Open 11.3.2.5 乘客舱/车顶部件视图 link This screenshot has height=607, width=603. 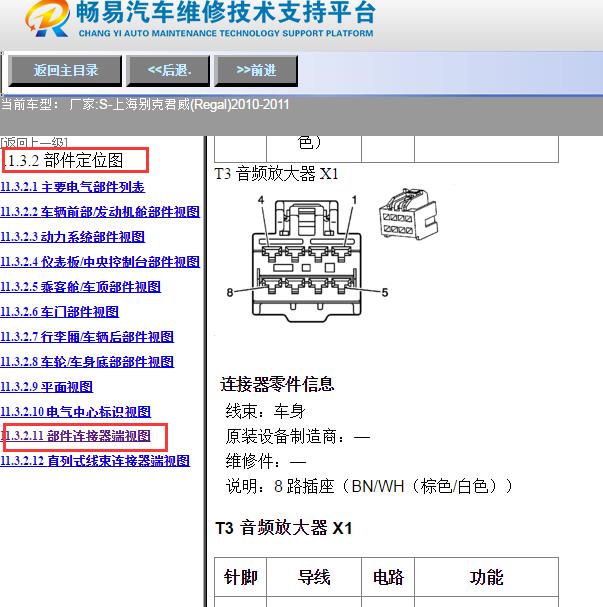(x=81, y=287)
